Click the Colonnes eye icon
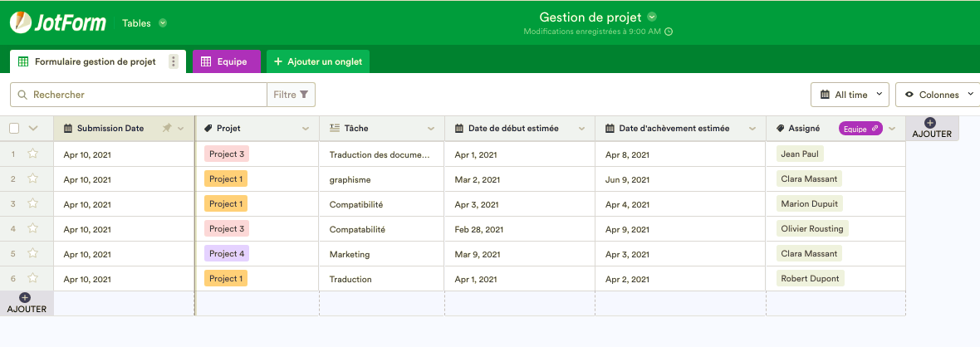Screen dimensions: 980x347 (x=909, y=95)
